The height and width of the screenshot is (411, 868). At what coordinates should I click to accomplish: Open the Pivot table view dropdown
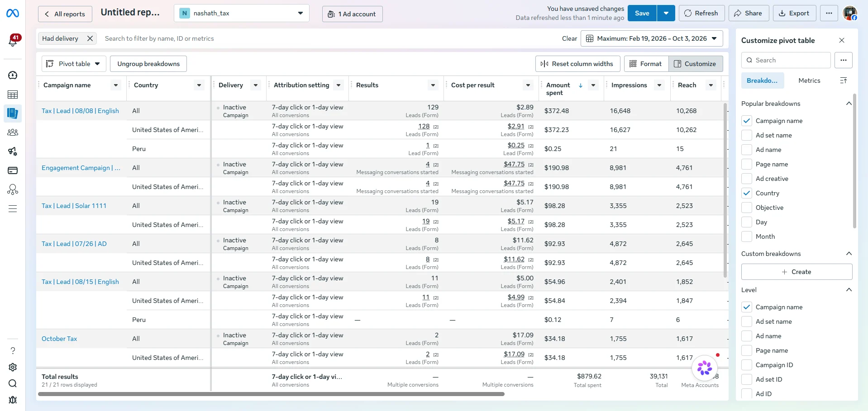click(x=74, y=64)
